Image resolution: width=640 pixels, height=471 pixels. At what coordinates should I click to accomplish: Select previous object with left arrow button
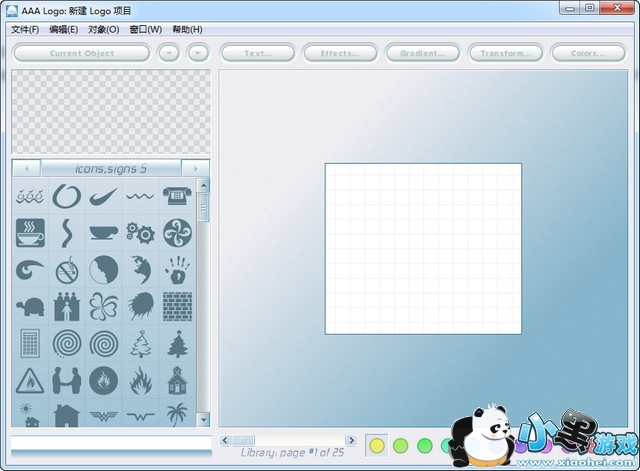pos(169,53)
